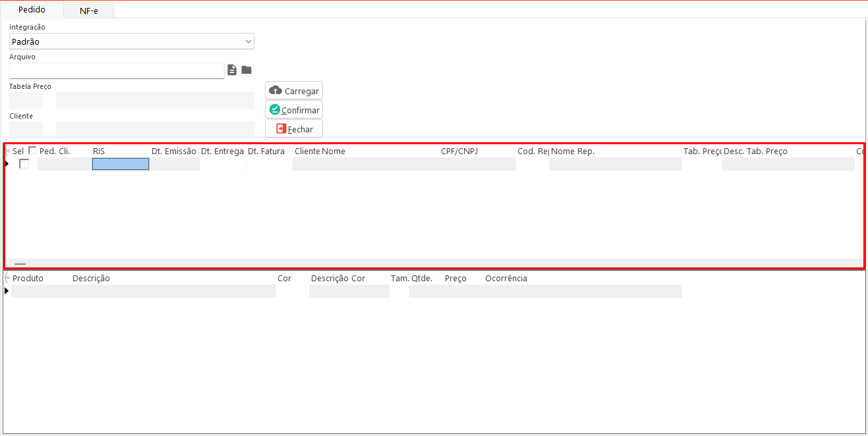The height and width of the screenshot is (436, 868).
Task: Click the products grid corner column-chooser icon
Action: (7, 278)
